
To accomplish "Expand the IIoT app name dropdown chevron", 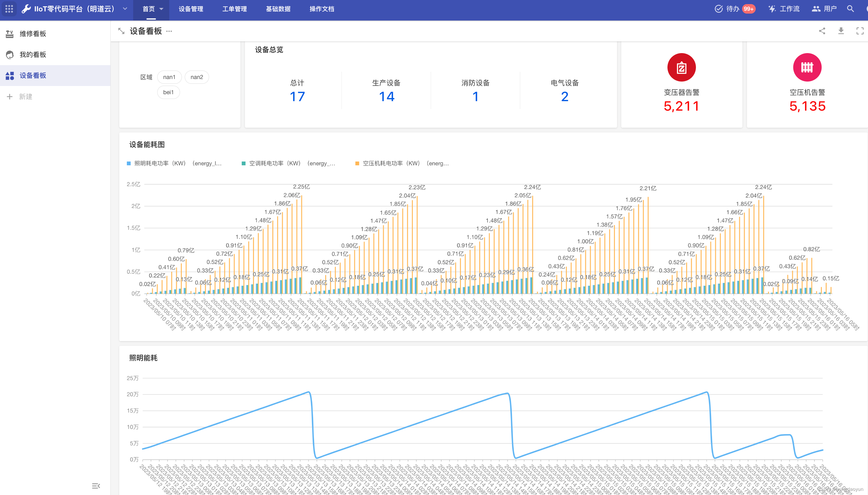I will point(125,9).
